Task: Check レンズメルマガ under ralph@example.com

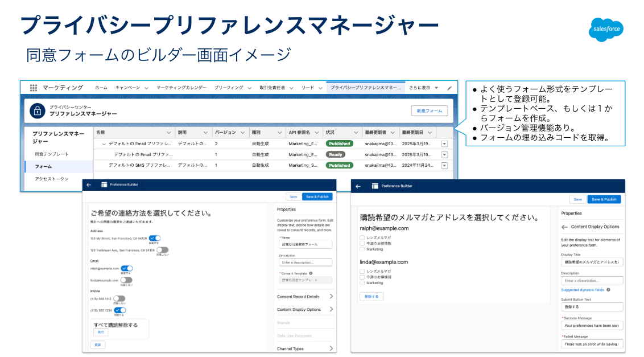Action: [x=362, y=238]
